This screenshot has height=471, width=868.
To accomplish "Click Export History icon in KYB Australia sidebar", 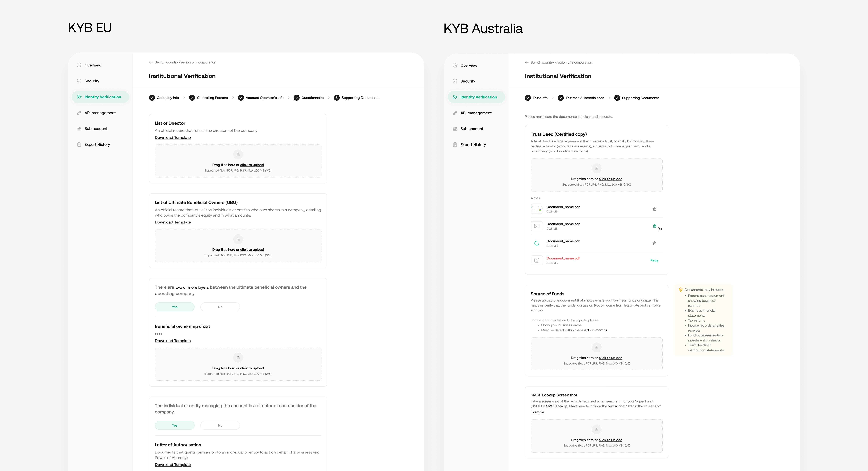I will (455, 145).
